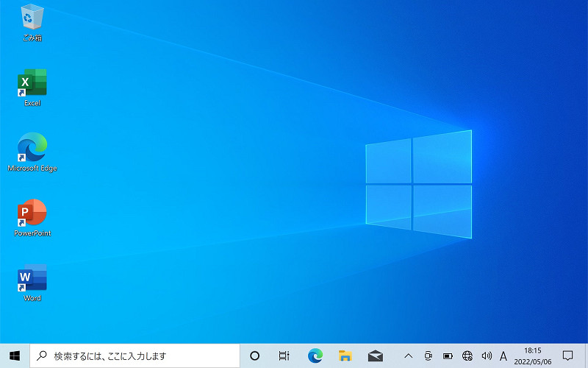Screen dimensions: 588x368
Task: Click the magnifier in the search box
Action: click(42, 355)
